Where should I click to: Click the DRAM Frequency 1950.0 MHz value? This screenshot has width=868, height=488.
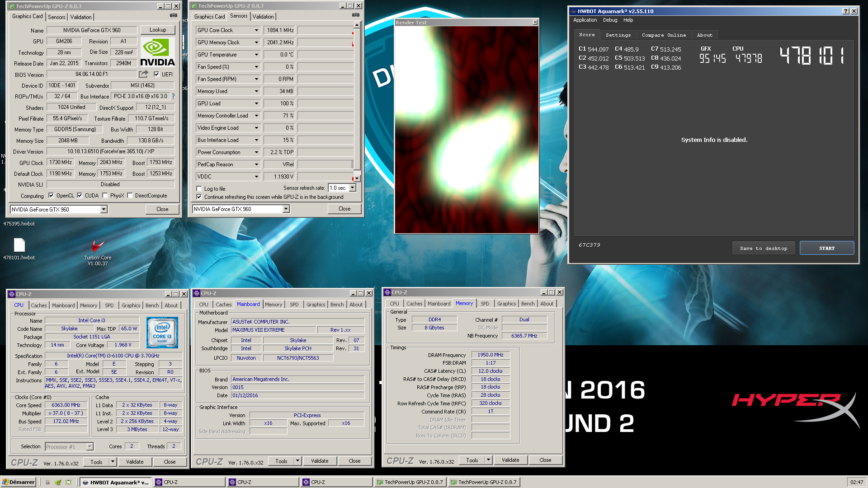click(491, 355)
